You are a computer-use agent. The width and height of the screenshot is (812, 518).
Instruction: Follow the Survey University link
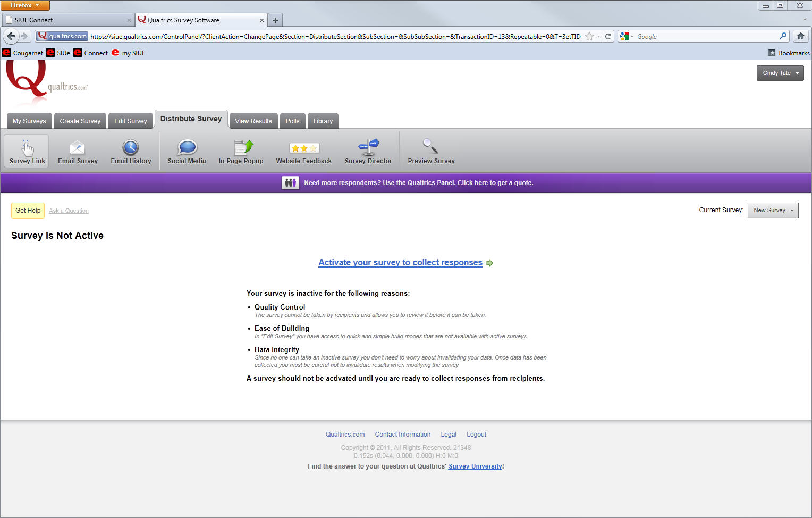(x=475, y=466)
